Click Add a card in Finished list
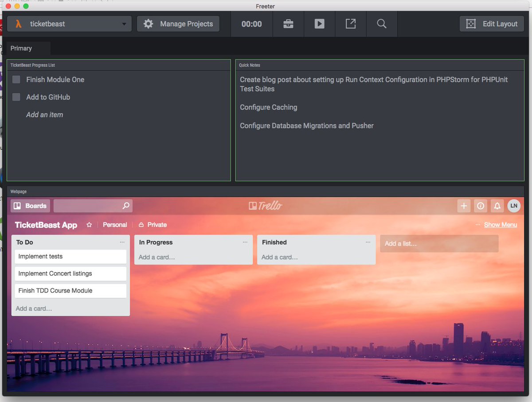 pos(280,257)
